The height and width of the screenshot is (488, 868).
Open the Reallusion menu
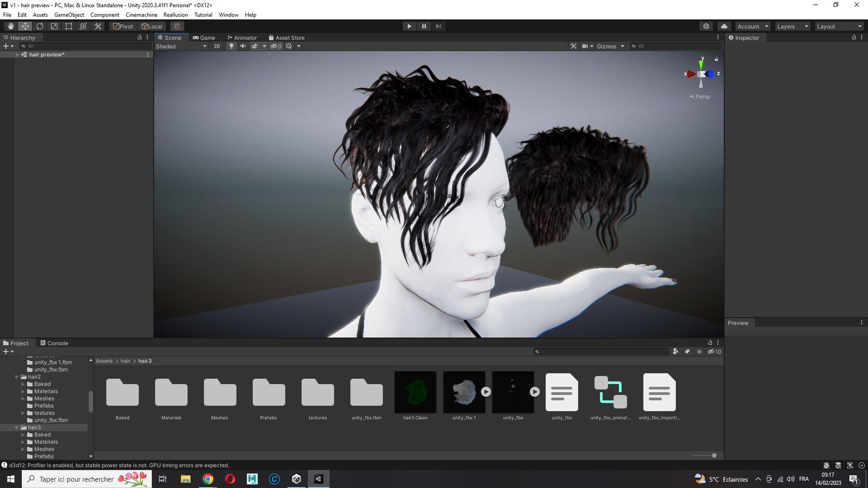tap(176, 15)
